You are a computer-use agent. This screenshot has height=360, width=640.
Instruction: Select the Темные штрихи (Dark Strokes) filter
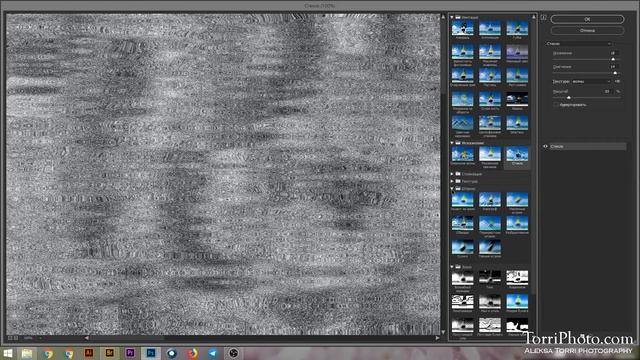pyautogui.click(x=490, y=247)
